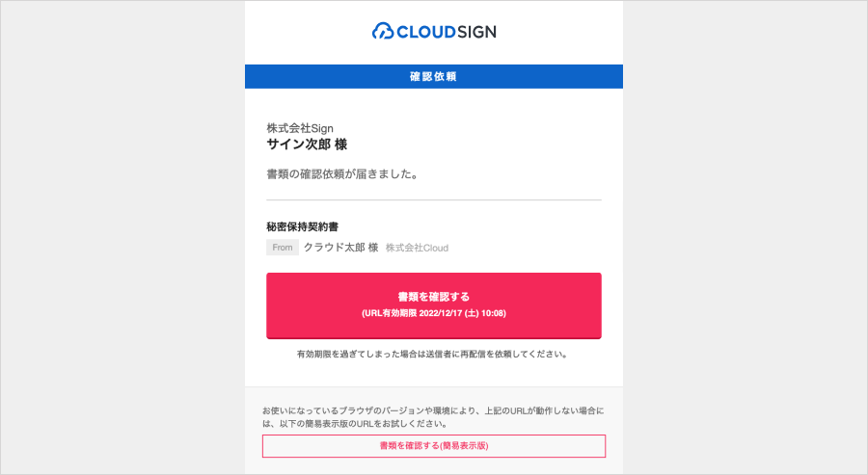Click the cloud icon in the CloudSign logo
The width and height of the screenshot is (868, 475).
coord(384,32)
